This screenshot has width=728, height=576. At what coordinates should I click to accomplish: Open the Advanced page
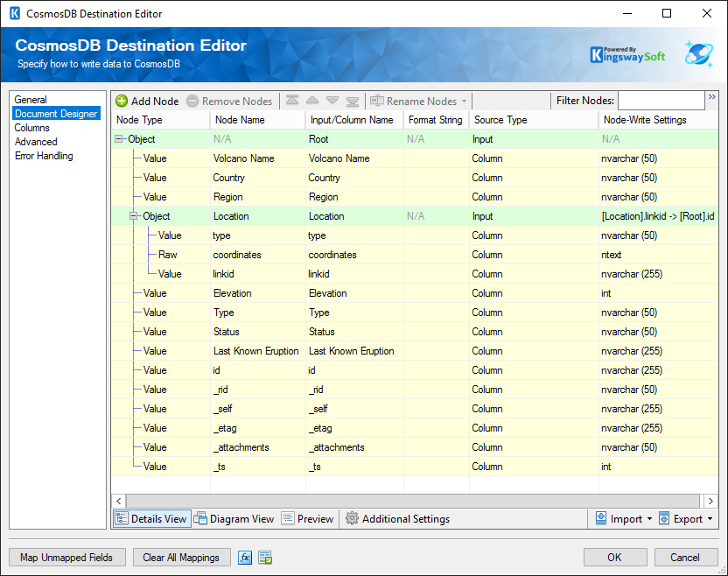[x=36, y=142]
